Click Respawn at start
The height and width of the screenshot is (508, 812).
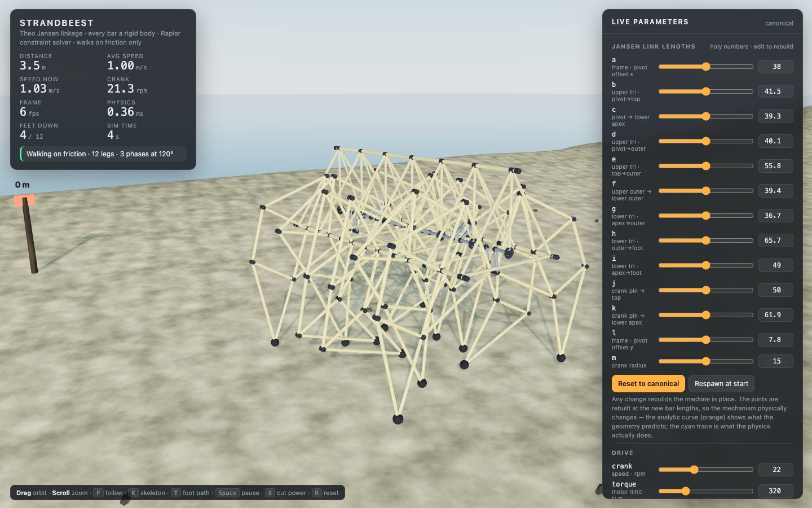(721, 384)
